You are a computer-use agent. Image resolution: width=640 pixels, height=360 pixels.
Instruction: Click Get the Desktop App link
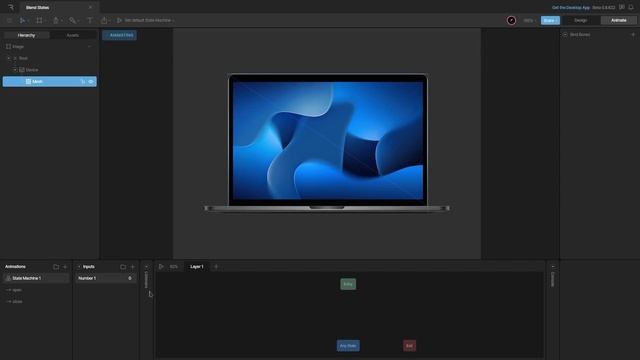pyautogui.click(x=571, y=7)
